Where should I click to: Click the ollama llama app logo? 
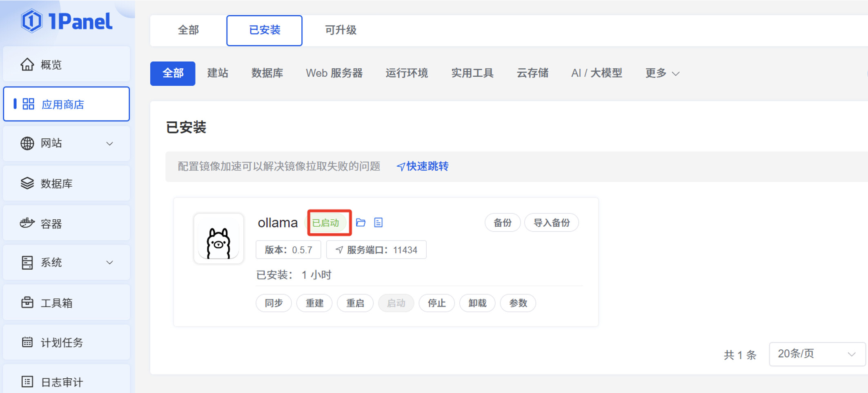pos(219,238)
